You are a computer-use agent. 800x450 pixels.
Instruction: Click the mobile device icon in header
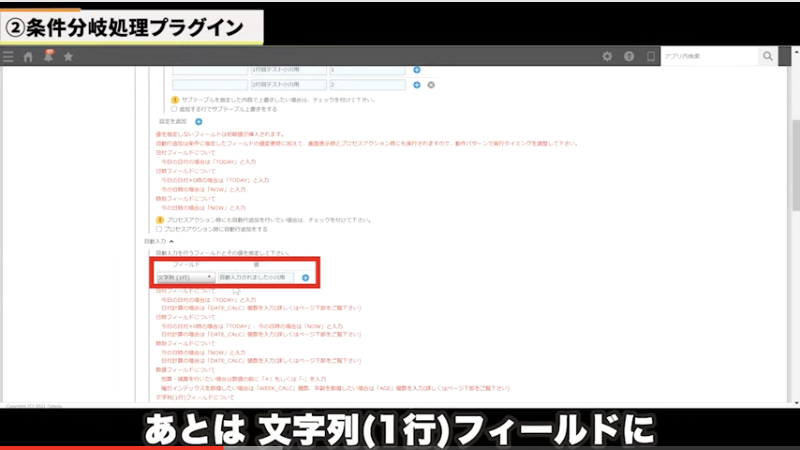[651, 57]
